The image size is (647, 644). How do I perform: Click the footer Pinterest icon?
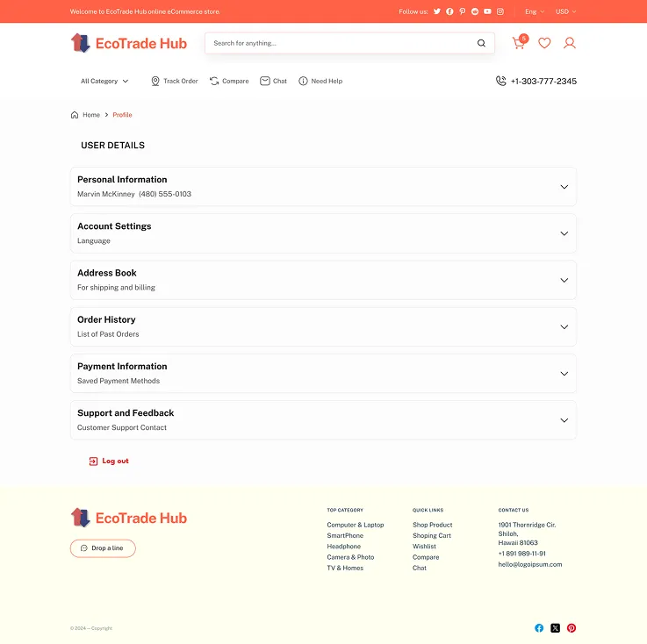pos(572,628)
